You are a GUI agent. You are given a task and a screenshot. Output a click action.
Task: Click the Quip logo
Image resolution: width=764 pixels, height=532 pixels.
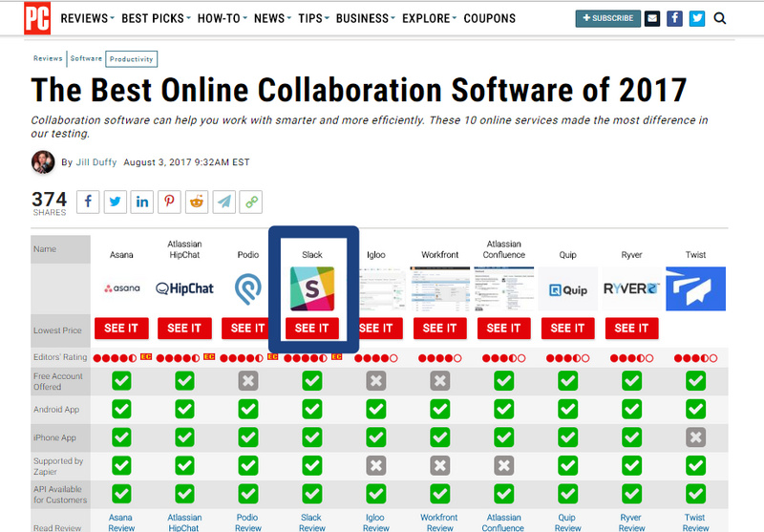(x=567, y=289)
